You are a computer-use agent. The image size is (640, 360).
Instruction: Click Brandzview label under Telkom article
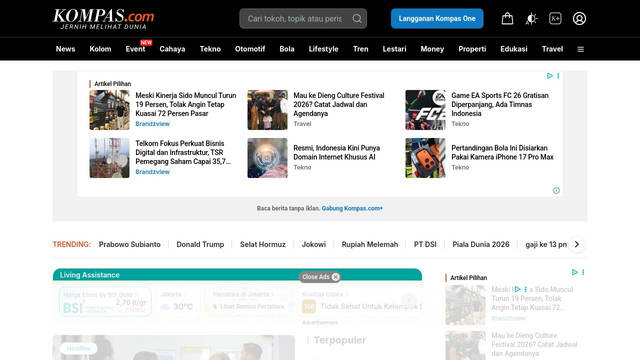(152, 172)
